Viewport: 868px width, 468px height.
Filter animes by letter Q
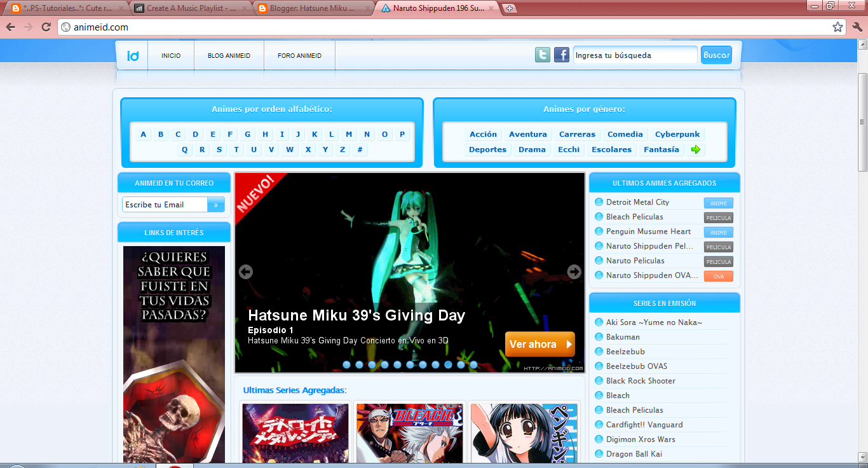pos(185,149)
